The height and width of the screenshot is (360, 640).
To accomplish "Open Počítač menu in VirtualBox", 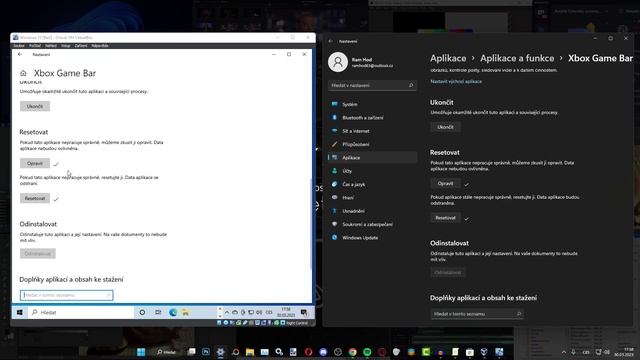I will click(35, 46).
